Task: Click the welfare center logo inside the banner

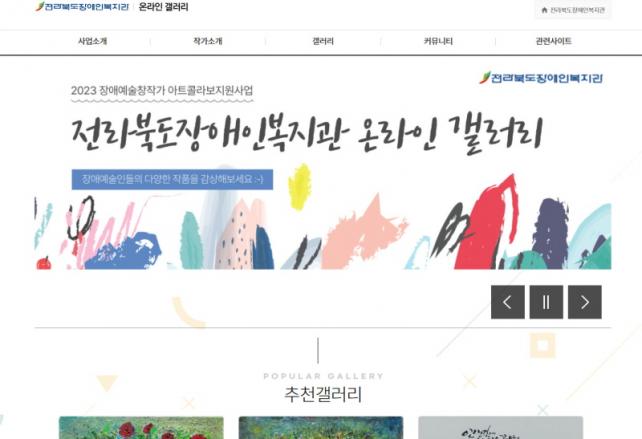Action: (x=541, y=78)
